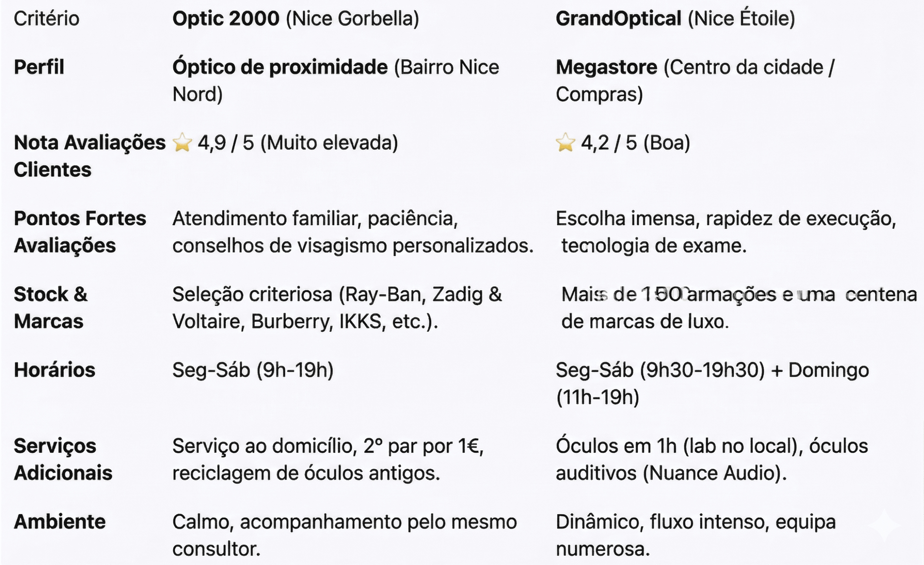This screenshot has width=924, height=565.
Task: Click the Serviços Adicionais row label
Action: [x=63, y=459]
